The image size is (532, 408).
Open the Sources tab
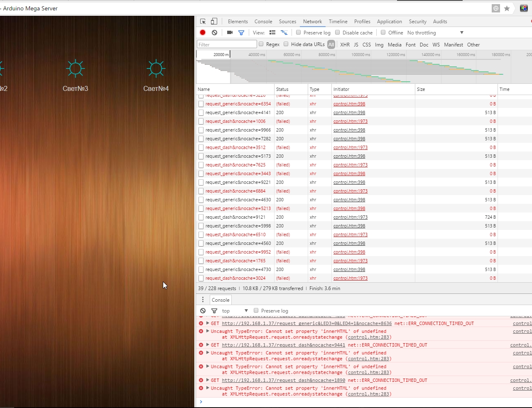pos(287,22)
